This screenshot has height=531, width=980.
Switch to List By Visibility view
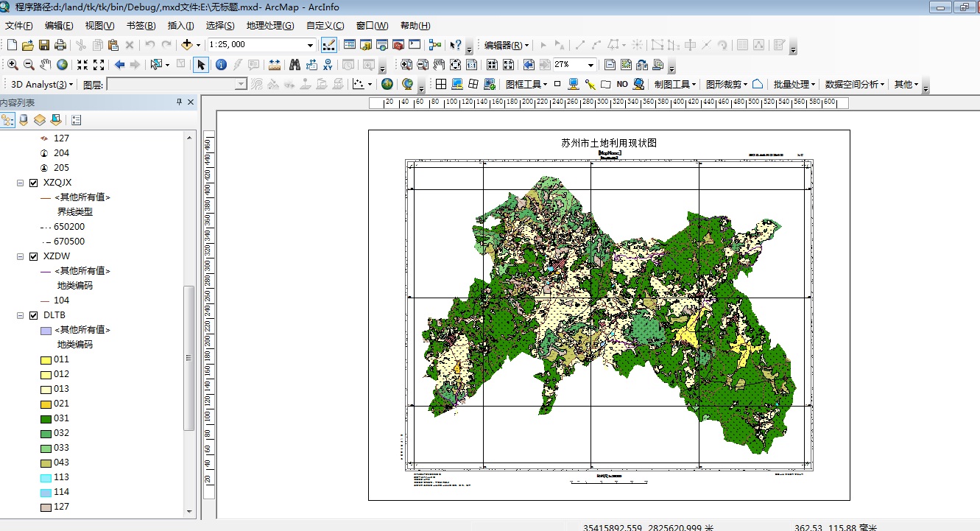click(x=40, y=119)
